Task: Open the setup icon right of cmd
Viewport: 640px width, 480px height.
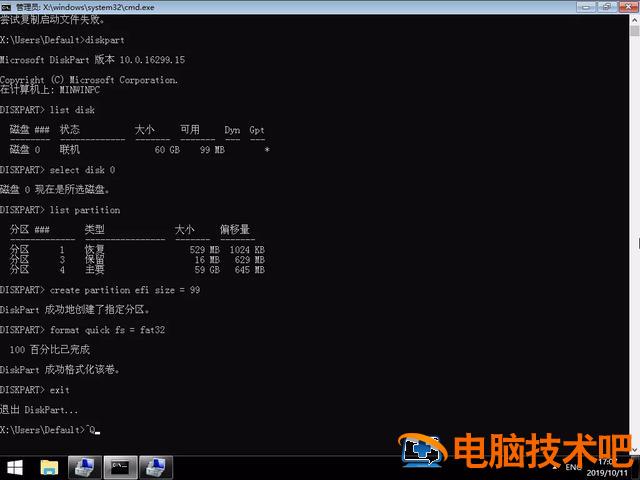Action: (x=155, y=467)
